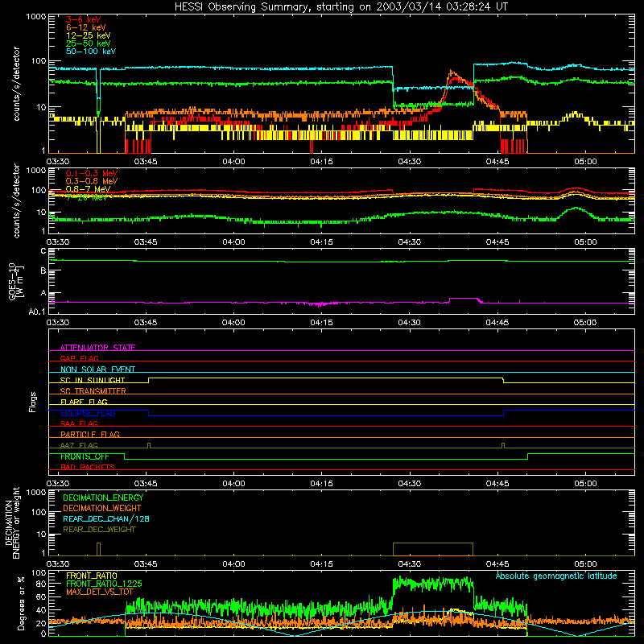This screenshot has height=644, width=644.
Task: Pick the SC_TRANSMITTER flag label
Action: coord(93,391)
